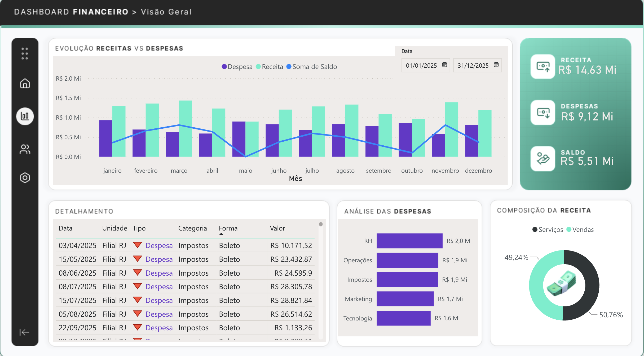Click value R$ 10.171,52 cell

pos(291,245)
